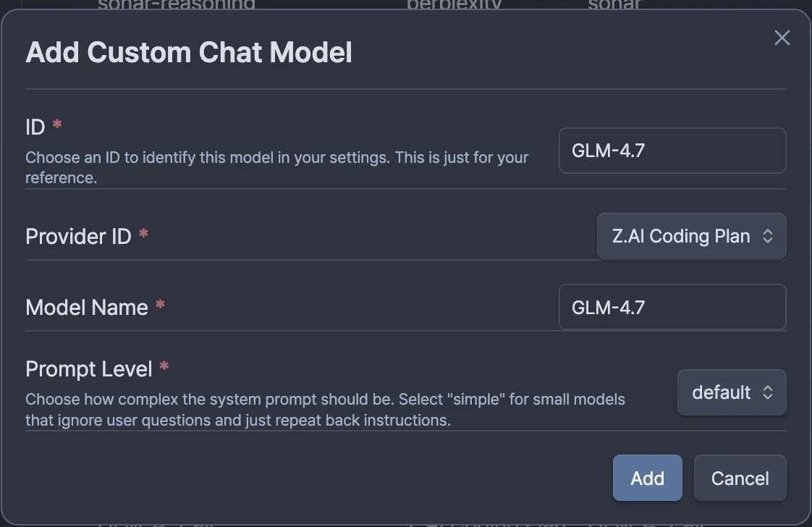Viewport: 812px width, 527px height.
Task: Click the required asterisk next to Model Name
Action: 160,305
